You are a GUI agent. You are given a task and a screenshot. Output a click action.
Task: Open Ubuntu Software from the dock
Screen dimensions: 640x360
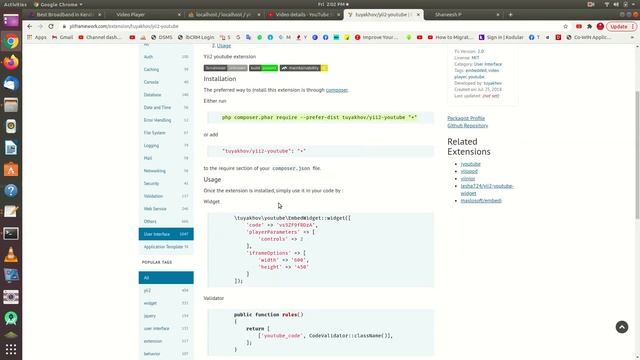pyautogui.click(x=11, y=169)
